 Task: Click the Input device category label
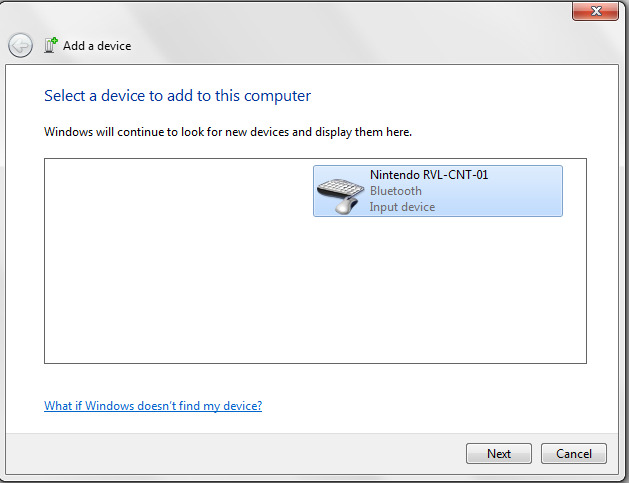tap(402, 207)
